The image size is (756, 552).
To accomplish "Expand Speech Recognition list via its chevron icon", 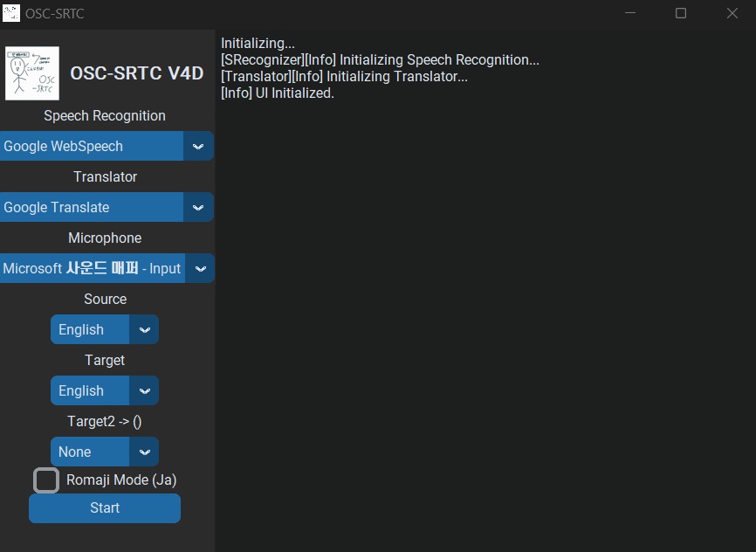I will 198,146.
